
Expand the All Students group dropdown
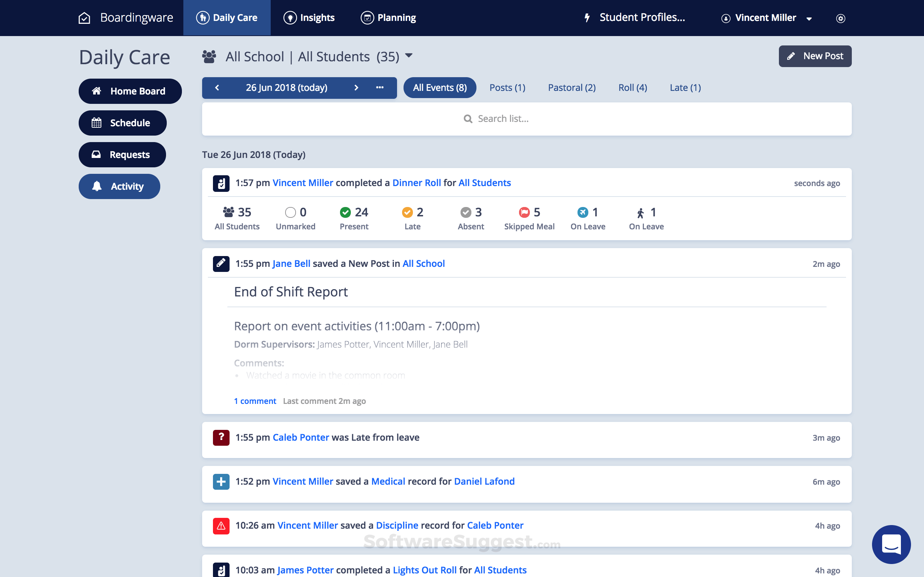(409, 56)
